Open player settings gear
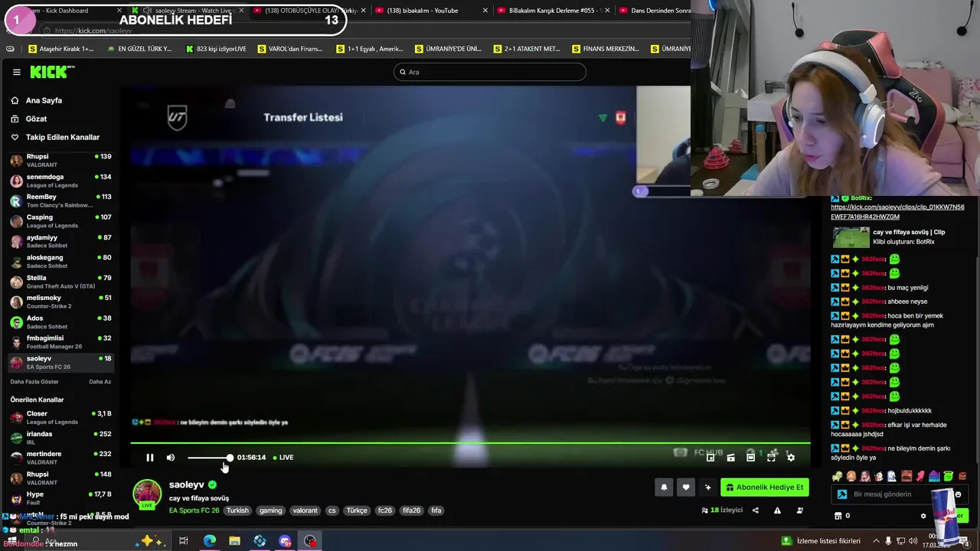This screenshot has width=980, height=551. [791, 458]
